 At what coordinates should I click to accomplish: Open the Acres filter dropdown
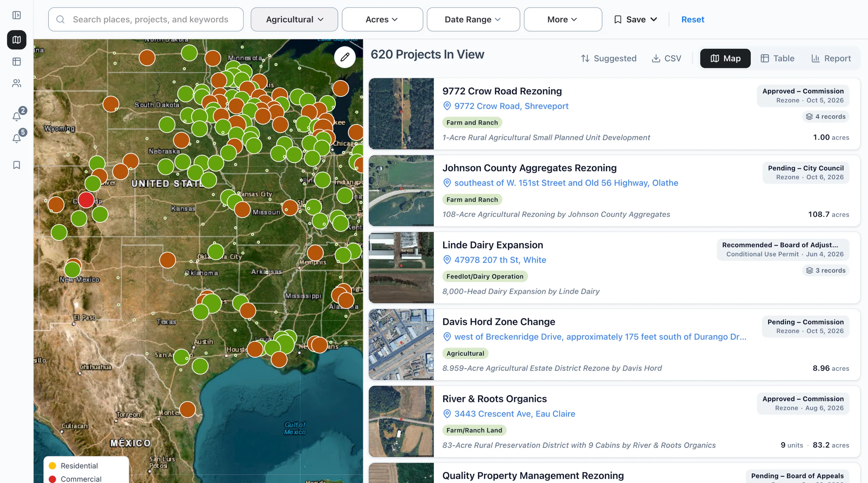[x=382, y=19]
